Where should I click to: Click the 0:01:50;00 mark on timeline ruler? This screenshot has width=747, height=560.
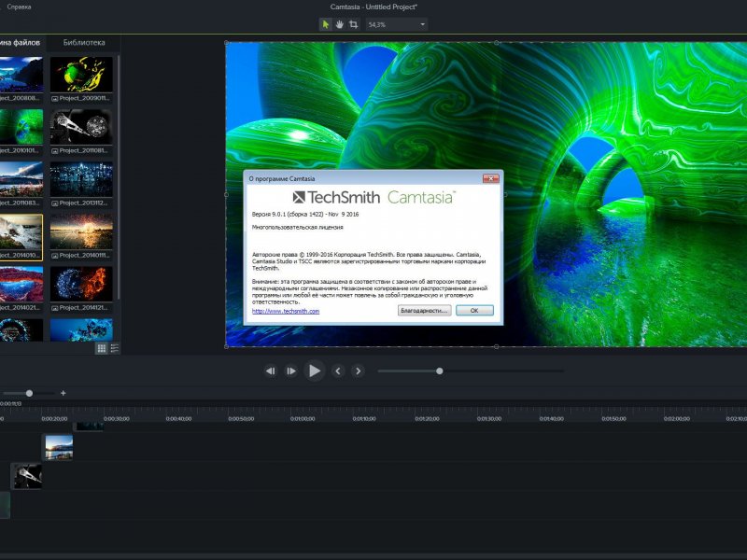(613, 419)
